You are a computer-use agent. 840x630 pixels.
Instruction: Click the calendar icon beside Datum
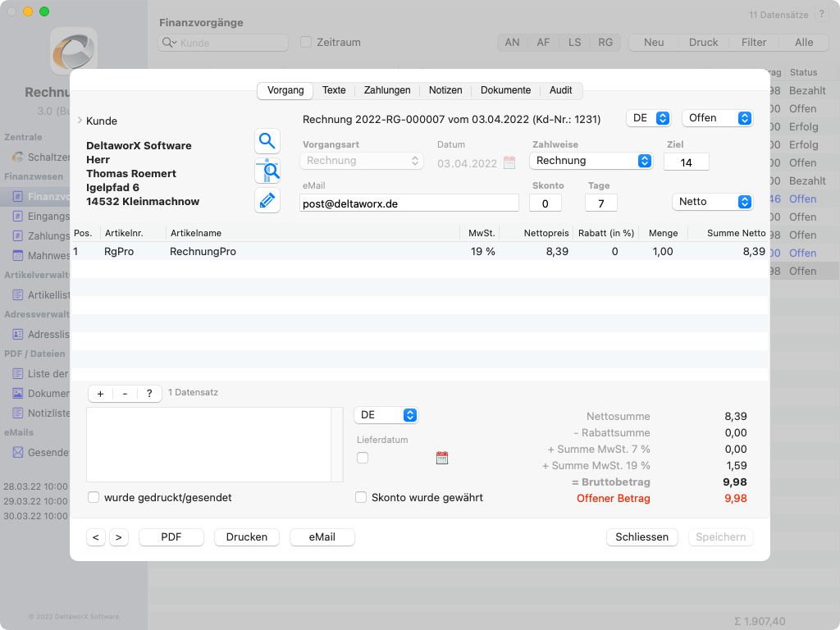coord(509,162)
